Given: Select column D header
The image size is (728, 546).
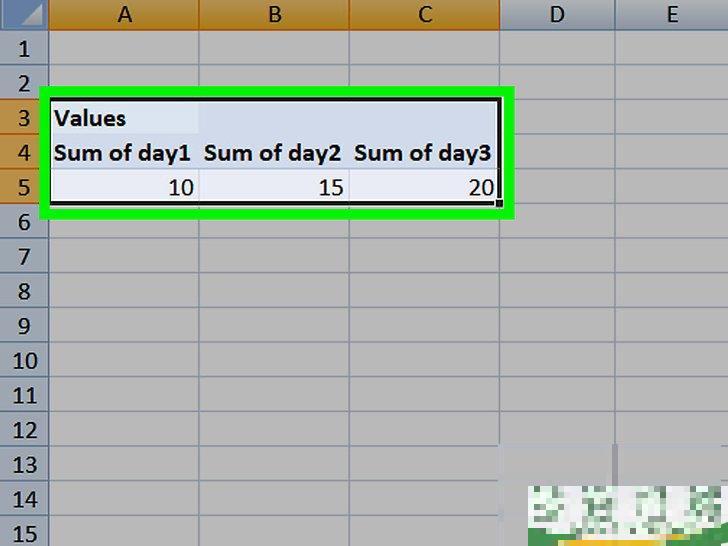Looking at the screenshot, I should point(557,15).
